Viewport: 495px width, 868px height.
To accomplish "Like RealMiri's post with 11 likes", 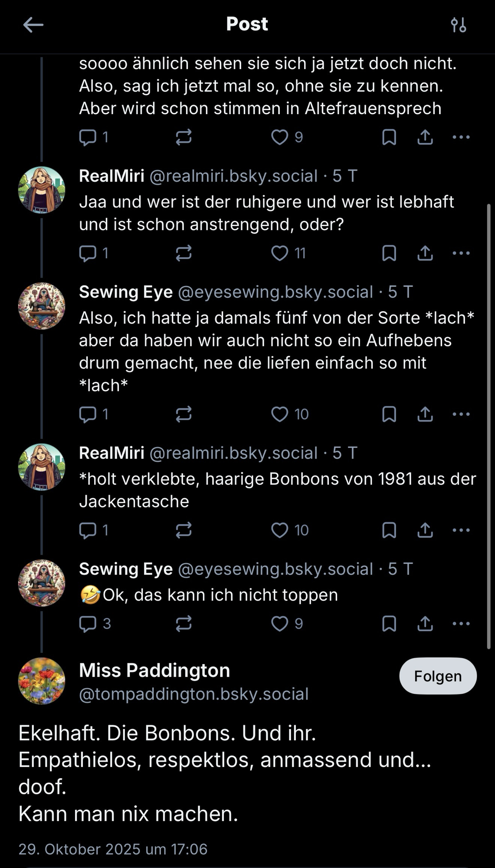I will coord(280,253).
